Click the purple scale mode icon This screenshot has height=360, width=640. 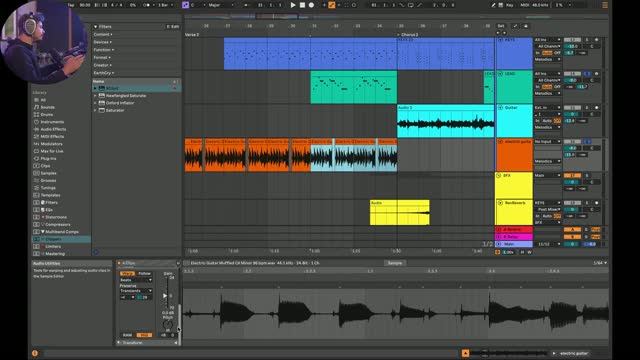coord(185,5)
